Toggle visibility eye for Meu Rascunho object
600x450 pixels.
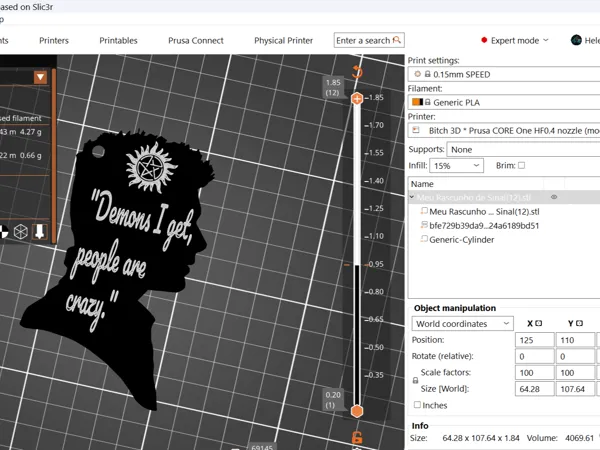pyautogui.click(x=554, y=197)
